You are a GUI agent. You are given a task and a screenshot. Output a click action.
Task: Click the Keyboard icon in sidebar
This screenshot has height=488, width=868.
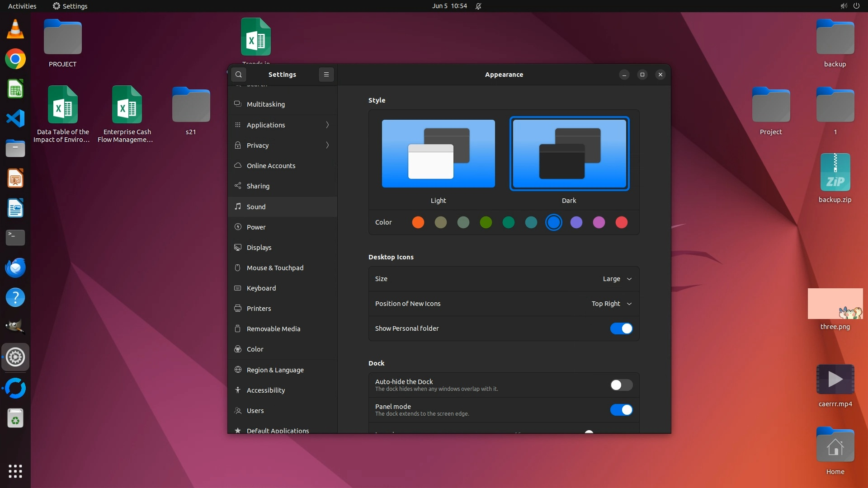coord(238,288)
